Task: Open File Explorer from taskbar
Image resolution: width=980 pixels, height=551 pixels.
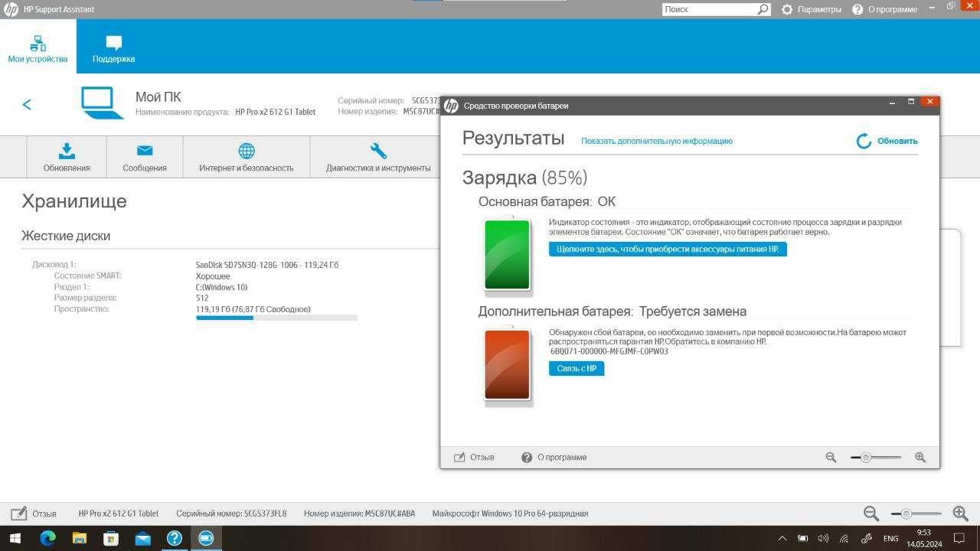Action: [x=79, y=538]
